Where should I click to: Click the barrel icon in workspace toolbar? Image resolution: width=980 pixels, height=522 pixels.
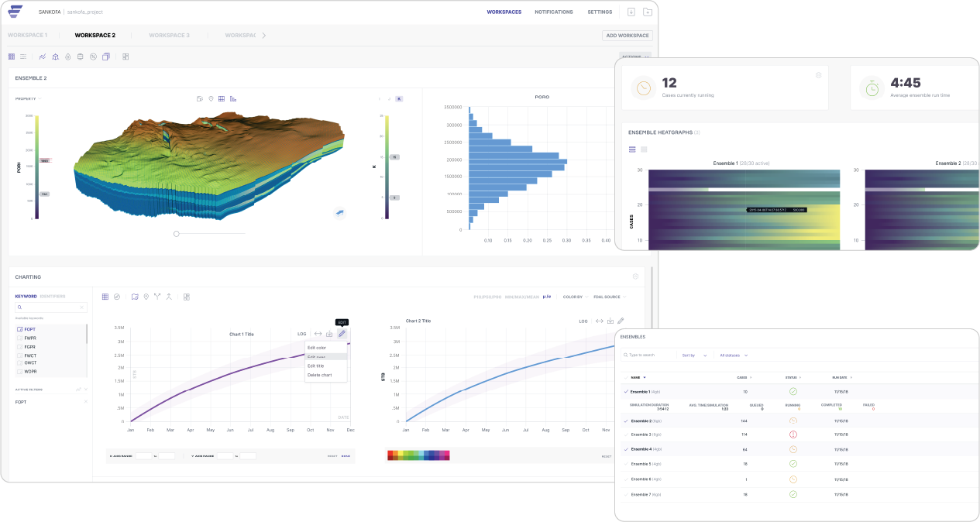tap(81, 57)
